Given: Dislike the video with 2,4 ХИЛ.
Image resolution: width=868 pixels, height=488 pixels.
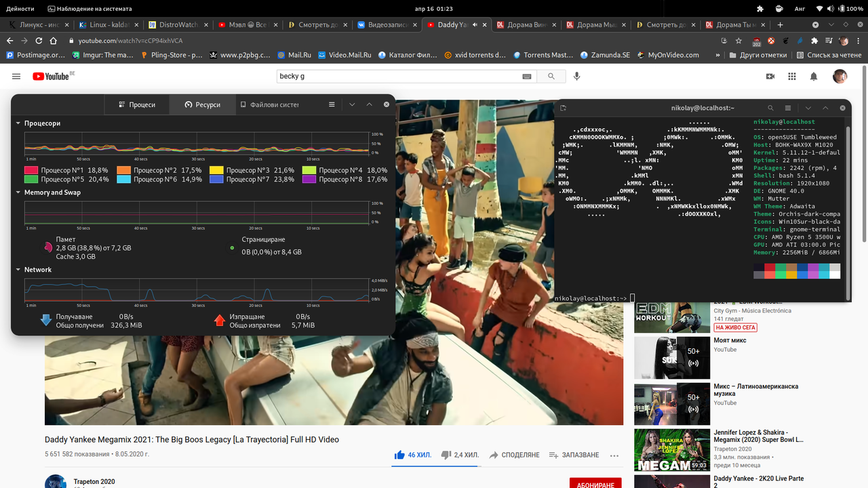Looking at the screenshot, I should (x=460, y=455).
